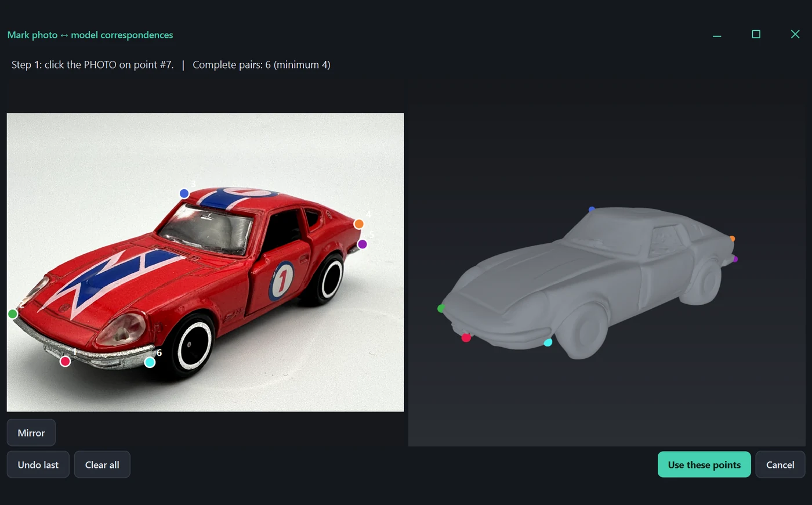Screen dimensions: 812x505
Task: Select orange marker 4 on photo rear
Action: [359, 224]
